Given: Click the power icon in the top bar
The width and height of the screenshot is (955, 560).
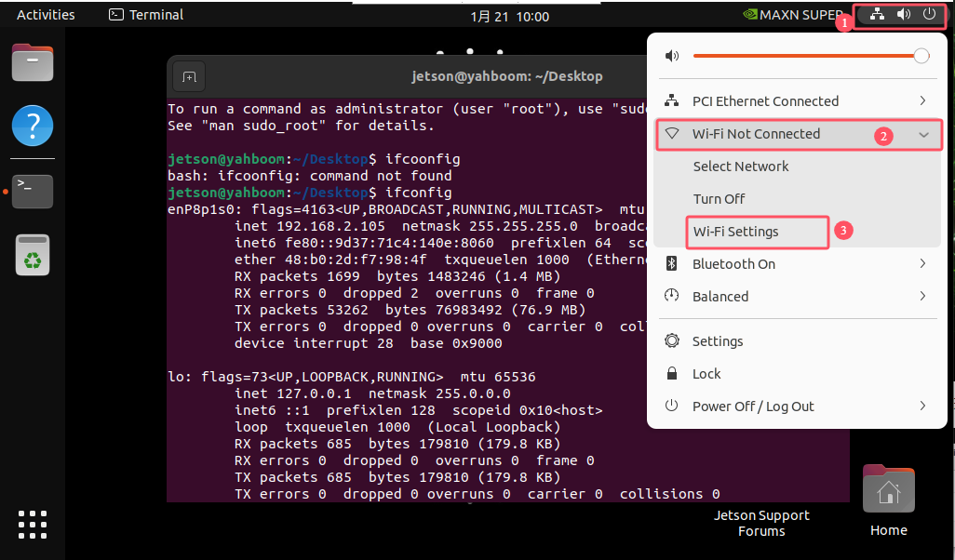Looking at the screenshot, I should 929,14.
